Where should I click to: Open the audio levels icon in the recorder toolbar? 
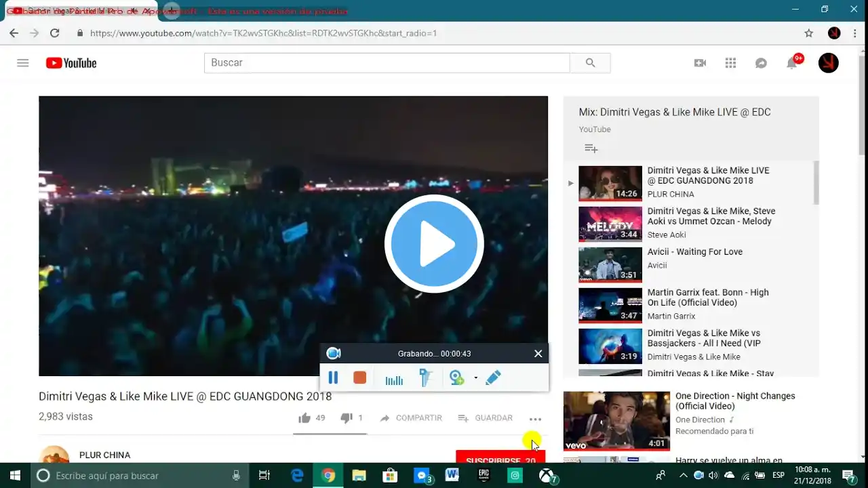pos(394,379)
